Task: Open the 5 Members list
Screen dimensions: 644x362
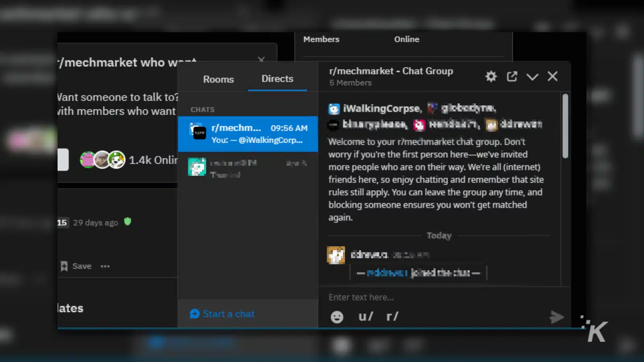Action: (350, 83)
